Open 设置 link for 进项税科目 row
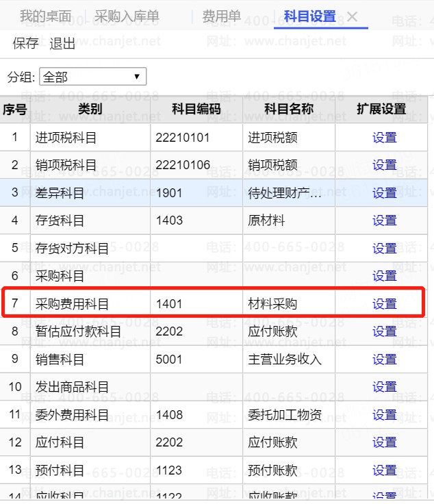The height and width of the screenshot is (504, 434). [x=384, y=138]
